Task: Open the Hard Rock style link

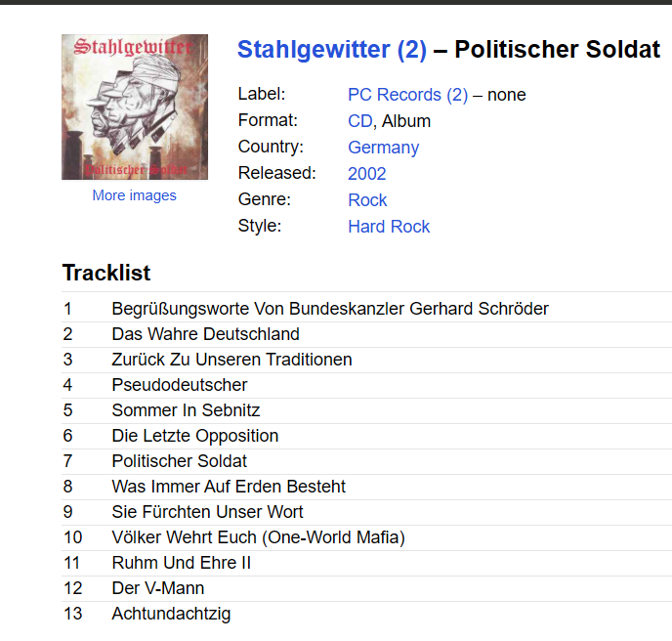Action: pyautogui.click(x=389, y=227)
